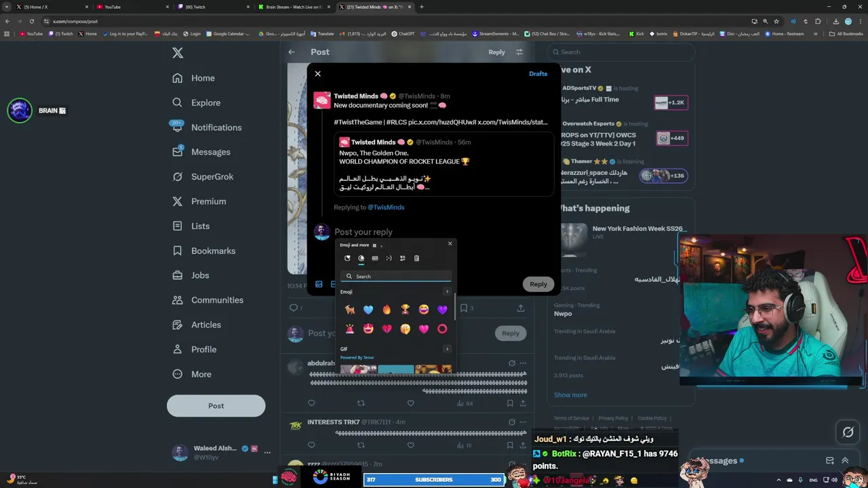Open Communities in the sidebar
The width and height of the screenshot is (868, 488).
(x=208, y=300)
